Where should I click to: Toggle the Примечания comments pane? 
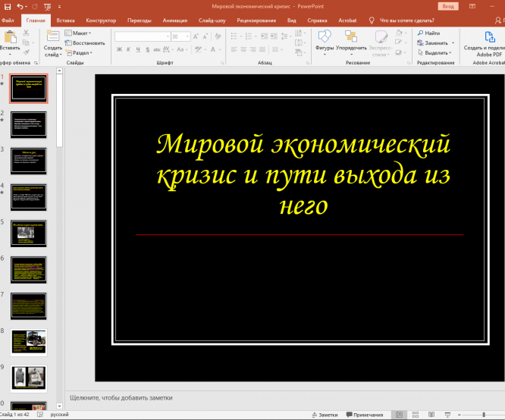click(x=364, y=415)
